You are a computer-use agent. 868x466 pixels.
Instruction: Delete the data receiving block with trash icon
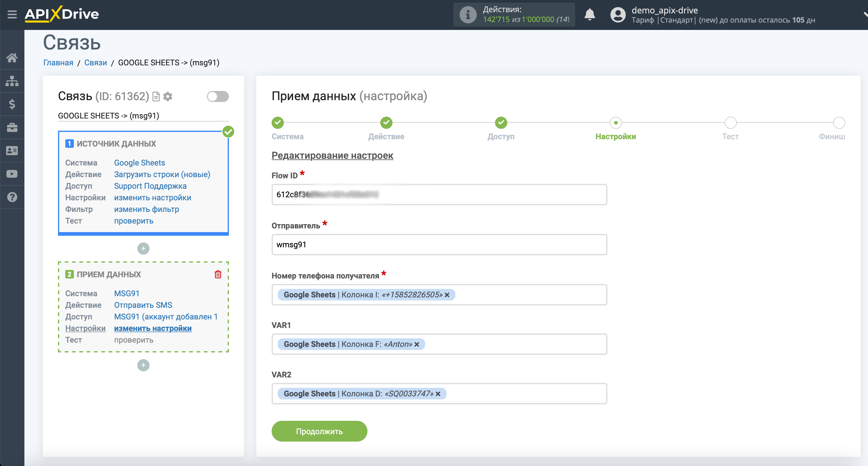pyautogui.click(x=218, y=275)
